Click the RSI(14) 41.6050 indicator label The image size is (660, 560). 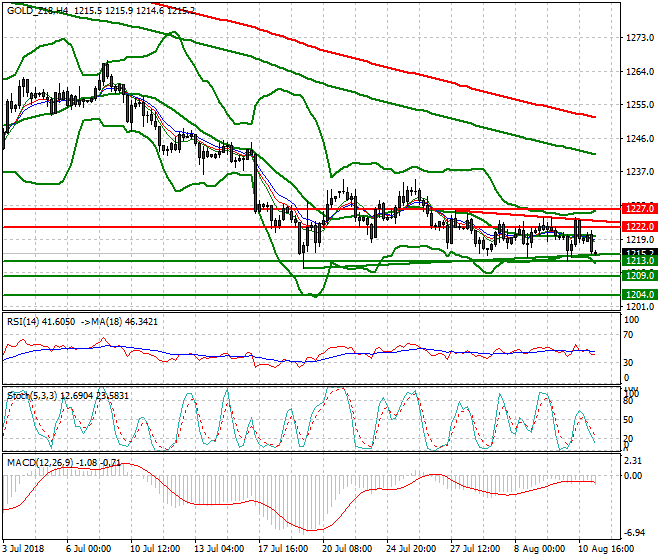[41, 322]
